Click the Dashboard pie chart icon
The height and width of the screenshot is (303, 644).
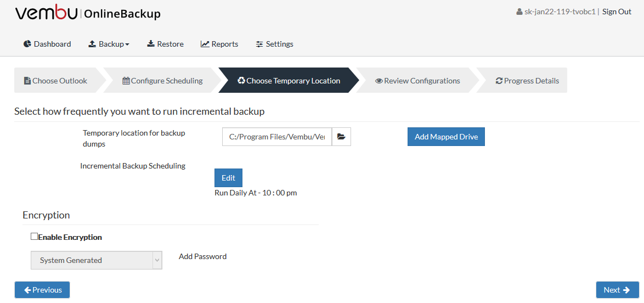[27, 43]
